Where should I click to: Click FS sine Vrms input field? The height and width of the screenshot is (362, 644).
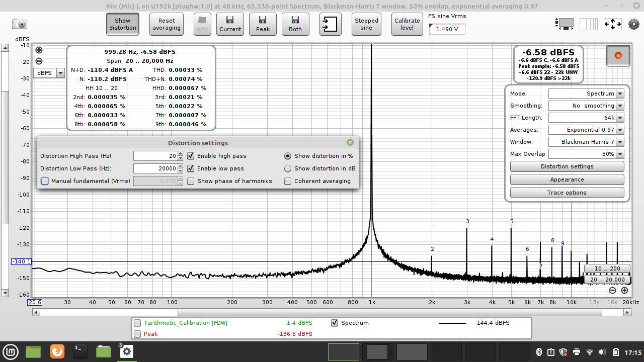pyautogui.click(x=447, y=29)
